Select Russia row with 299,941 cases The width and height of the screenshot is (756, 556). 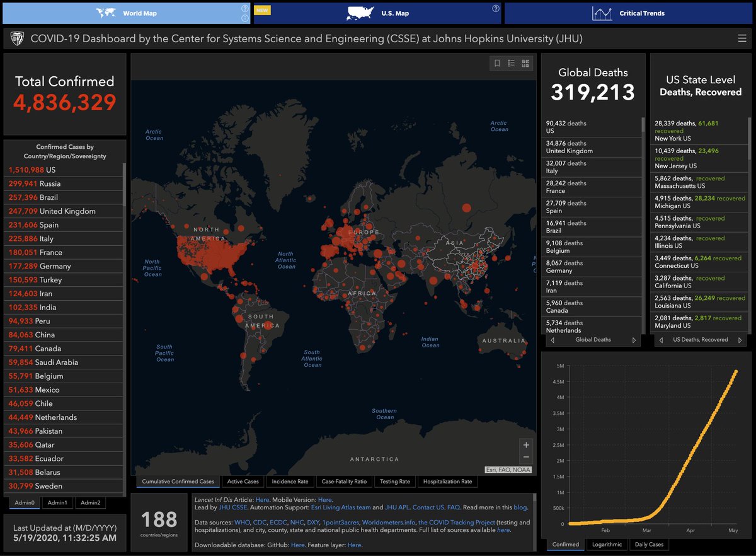click(x=63, y=184)
